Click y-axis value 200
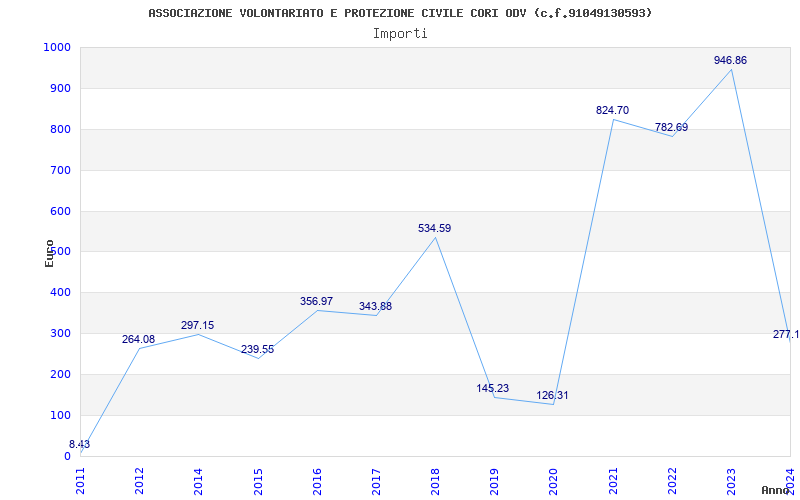This screenshot has height=500, width=800. [x=60, y=374]
